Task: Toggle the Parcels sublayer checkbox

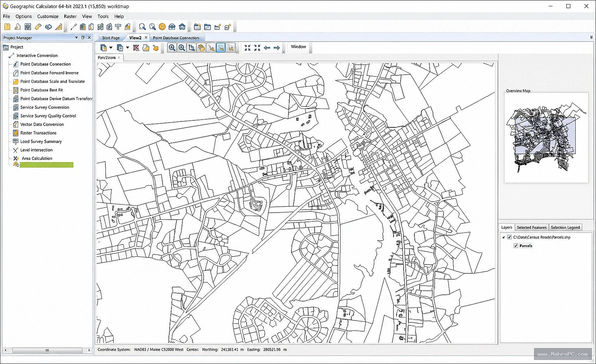Action: (x=516, y=246)
